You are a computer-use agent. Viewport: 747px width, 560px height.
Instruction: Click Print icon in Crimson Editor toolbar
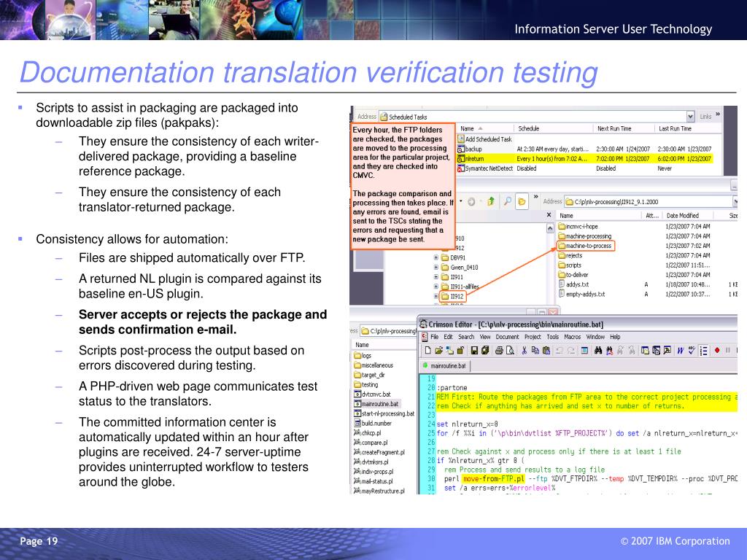coord(499,351)
